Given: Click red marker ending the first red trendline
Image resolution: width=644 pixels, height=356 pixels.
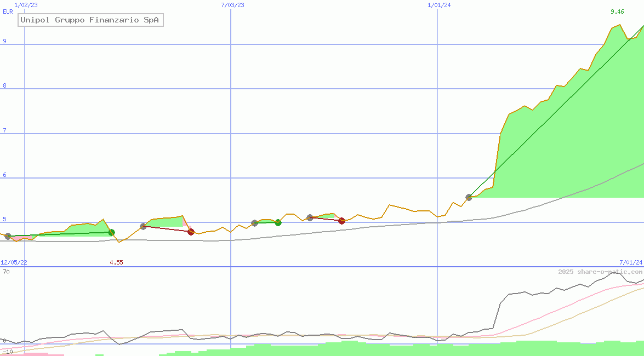Looking at the screenshot, I should [x=191, y=232].
